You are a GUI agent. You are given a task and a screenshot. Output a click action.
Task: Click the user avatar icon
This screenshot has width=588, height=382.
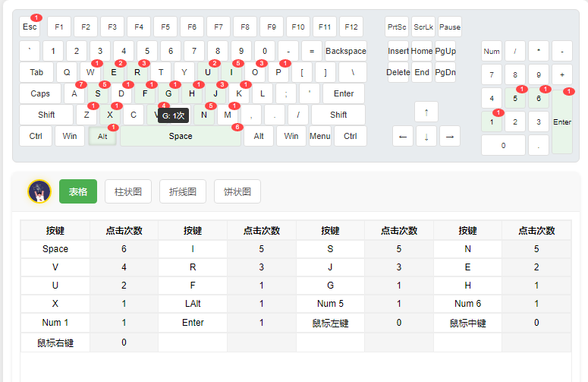click(x=39, y=191)
